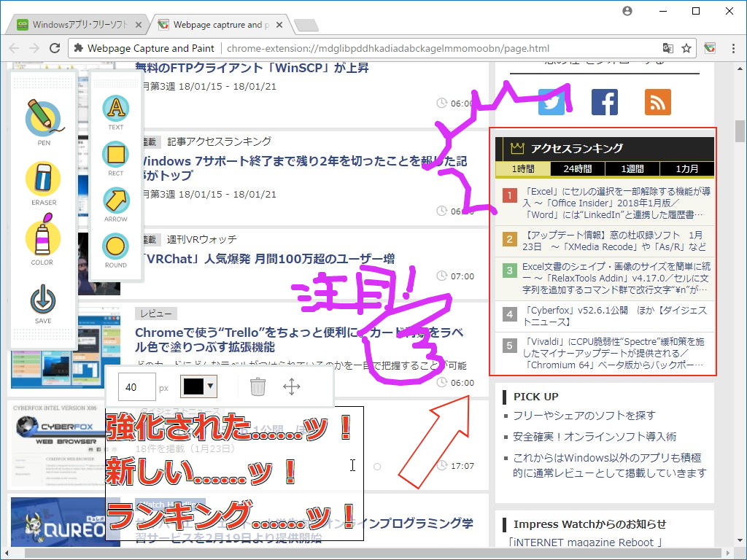747x560 pixels.
Task: Click the Twitter icon on the webpage
Action: coord(552,102)
